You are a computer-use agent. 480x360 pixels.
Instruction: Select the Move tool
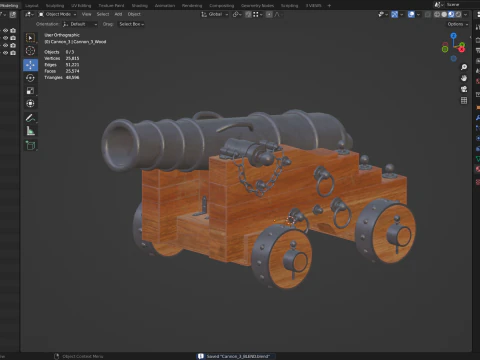30,65
